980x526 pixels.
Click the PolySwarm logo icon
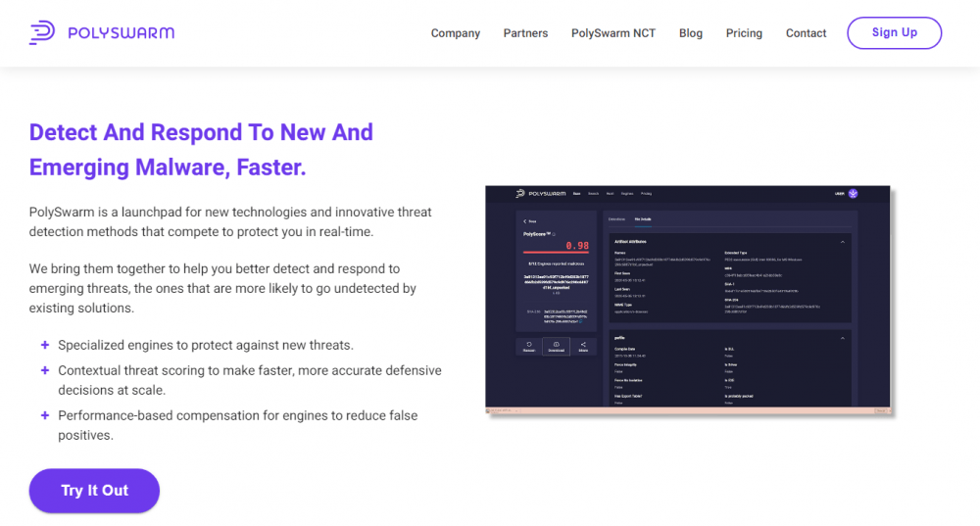[42, 32]
